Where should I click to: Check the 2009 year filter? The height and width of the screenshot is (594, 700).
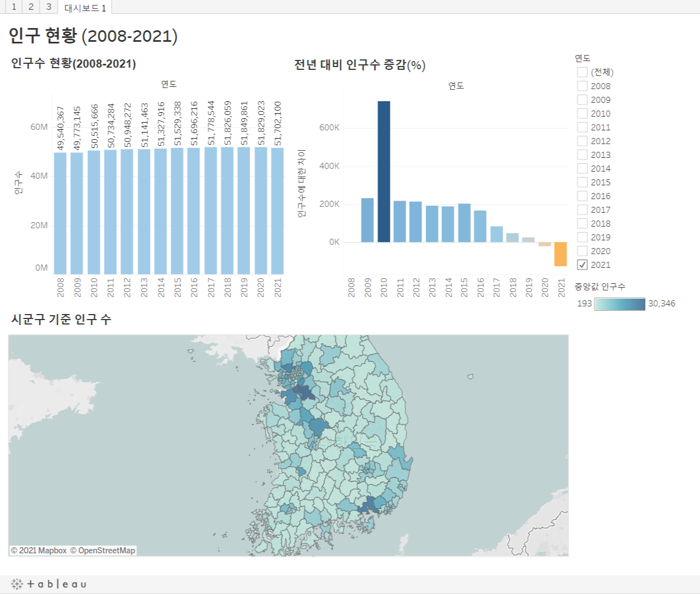[x=582, y=100]
